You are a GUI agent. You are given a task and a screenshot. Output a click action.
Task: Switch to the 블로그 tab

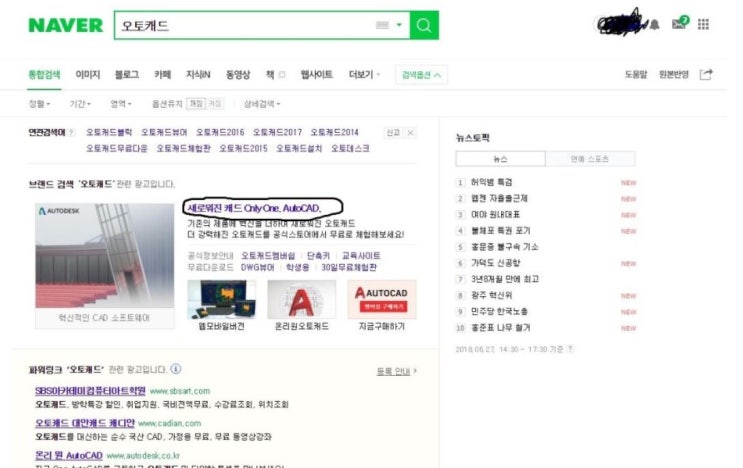127,75
